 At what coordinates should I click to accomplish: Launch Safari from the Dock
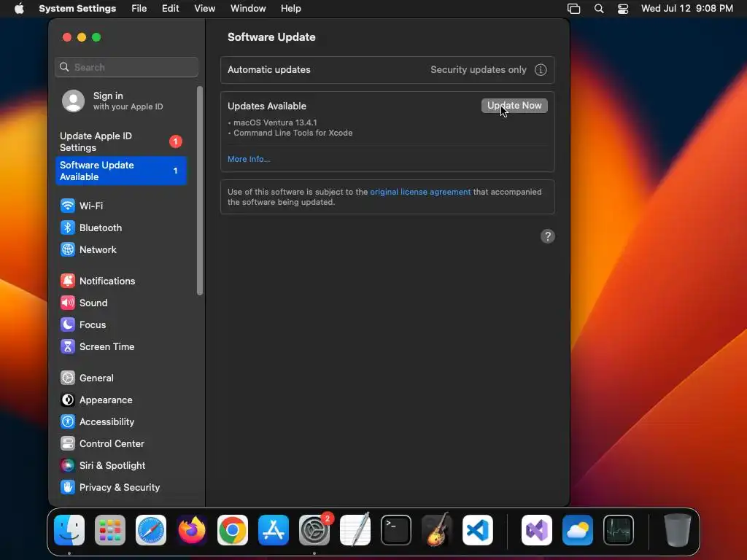pyautogui.click(x=151, y=529)
